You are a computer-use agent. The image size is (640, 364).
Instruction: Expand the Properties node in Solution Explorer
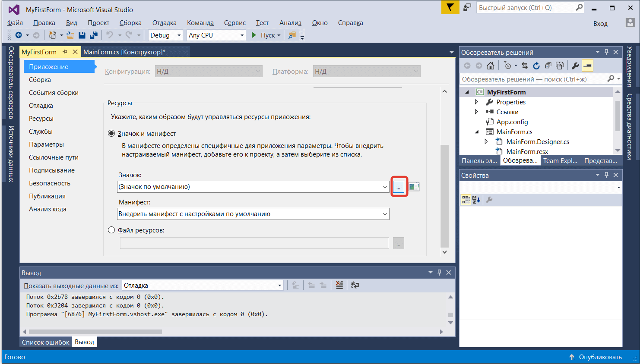[x=476, y=102]
